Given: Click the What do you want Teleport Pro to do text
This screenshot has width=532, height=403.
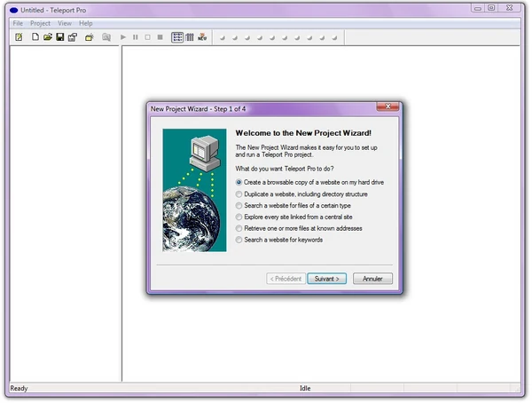Looking at the screenshot, I should coord(285,169).
